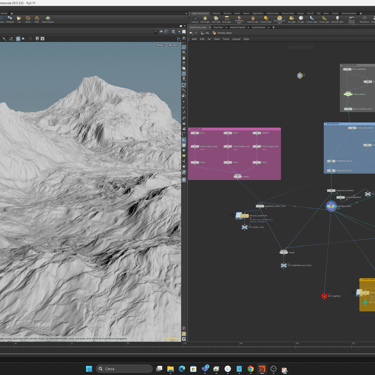
Task: Open the Edit menu in network editor
Action: (202, 39)
